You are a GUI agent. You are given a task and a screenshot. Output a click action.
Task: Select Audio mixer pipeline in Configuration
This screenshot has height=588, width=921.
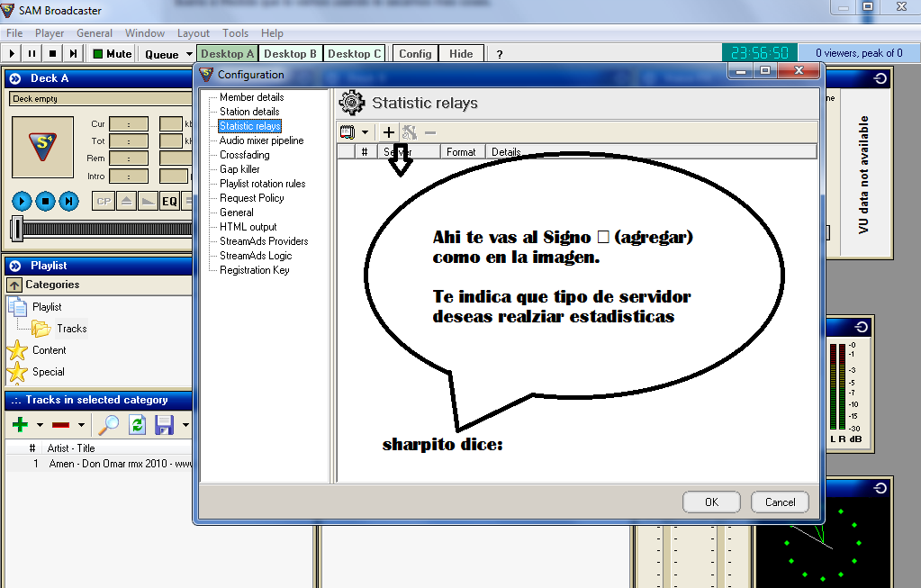click(261, 140)
